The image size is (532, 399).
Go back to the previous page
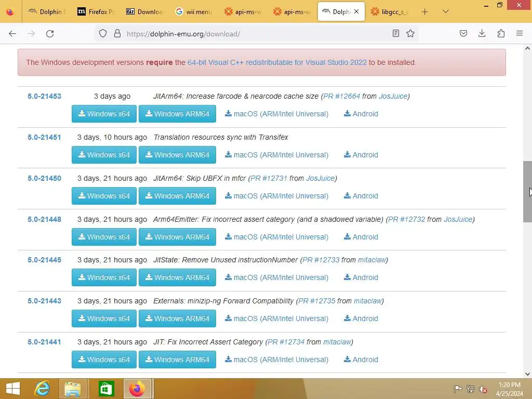coord(12,34)
